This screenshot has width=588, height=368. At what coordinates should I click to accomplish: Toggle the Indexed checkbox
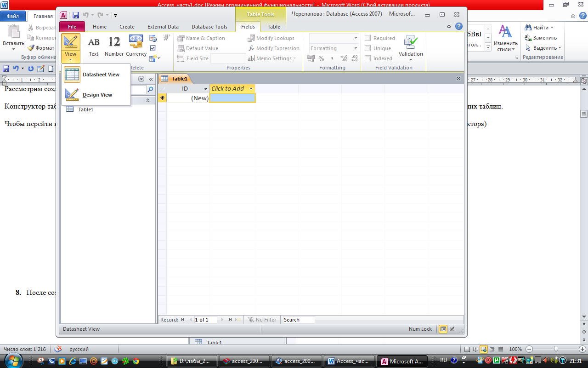pos(367,58)
